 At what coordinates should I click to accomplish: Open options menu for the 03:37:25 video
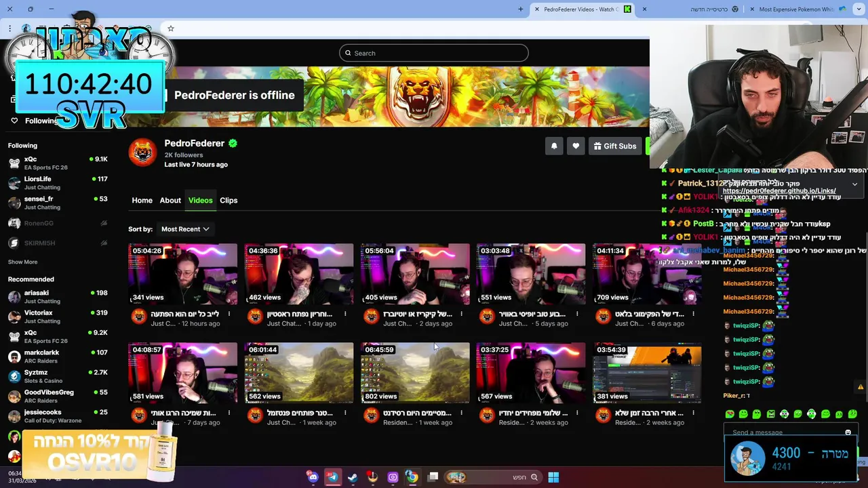tap(577, 413)
